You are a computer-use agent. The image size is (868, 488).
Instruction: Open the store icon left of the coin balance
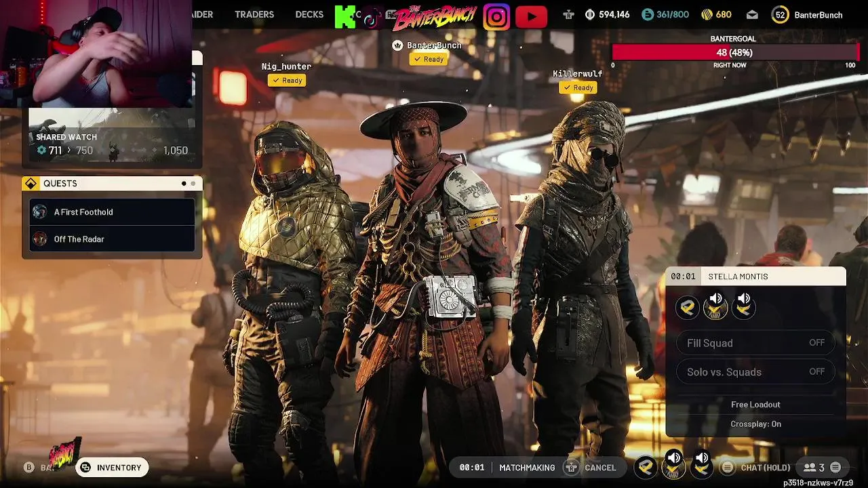point(568,15)
